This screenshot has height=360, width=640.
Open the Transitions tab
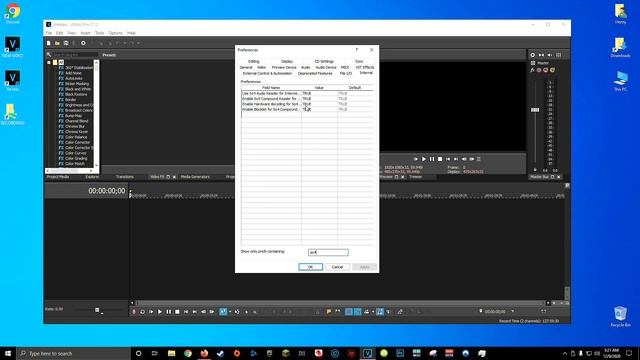pos(124,177)
